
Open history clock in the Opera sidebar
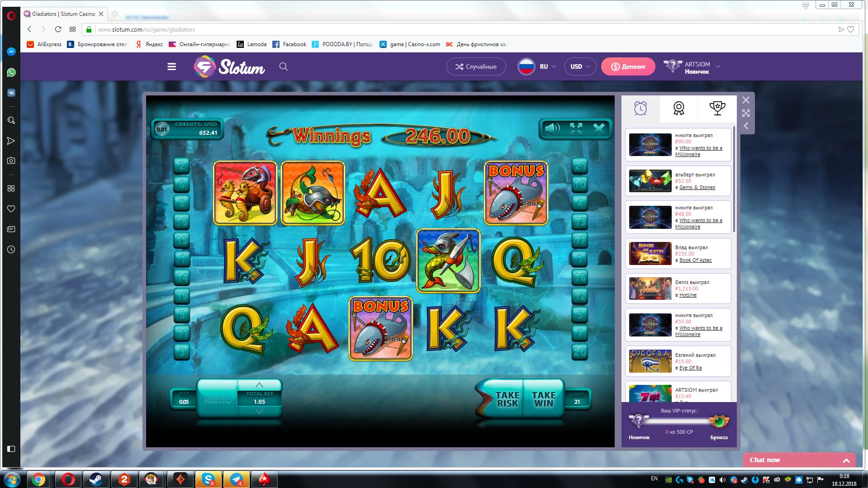pos(11,249)
